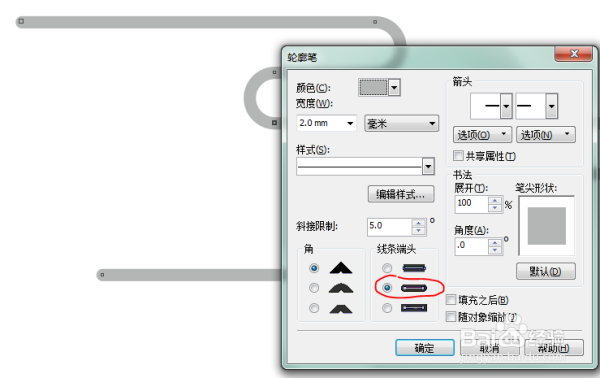
Task: Increase the 展开 stretch value
Action: pos(495,200)
